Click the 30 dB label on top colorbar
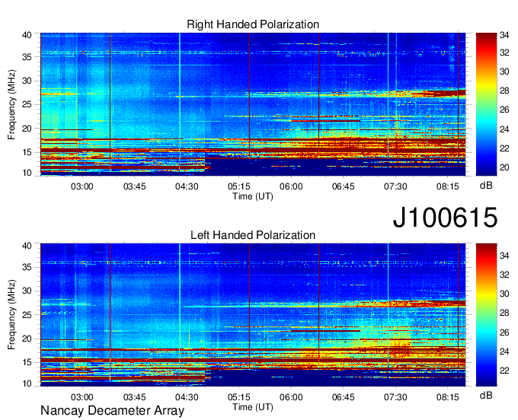518x420 pixels. (504, 72)
